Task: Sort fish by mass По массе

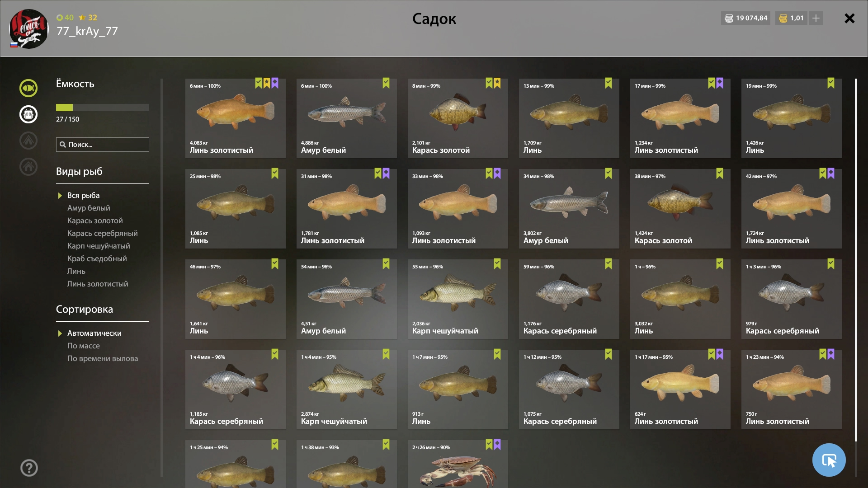Action: click(83, 346)
